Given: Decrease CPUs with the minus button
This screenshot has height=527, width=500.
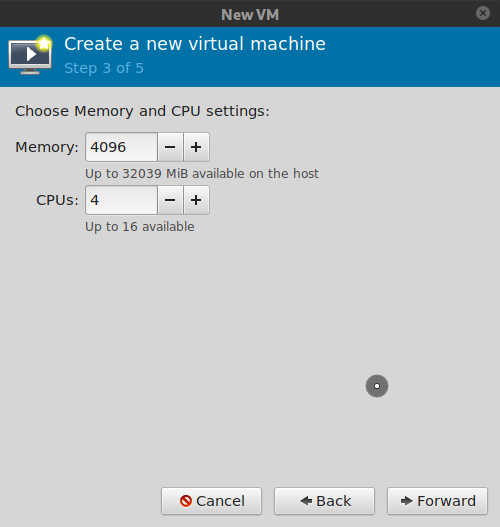Looking at the screenshot, I should 170,200.
